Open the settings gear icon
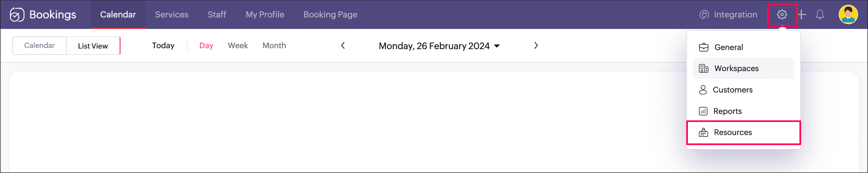The width and height of the screenshot is (868, 173). 782,14
